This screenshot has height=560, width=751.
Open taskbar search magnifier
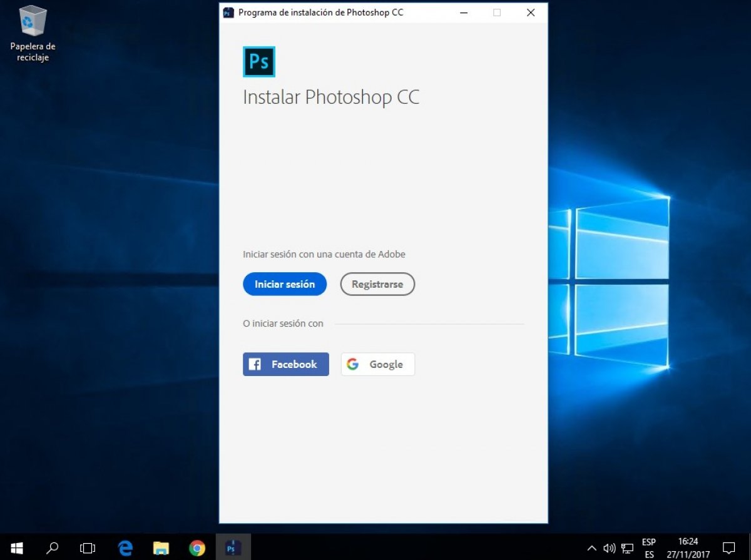pyautogui.click(x=53, y=548)
